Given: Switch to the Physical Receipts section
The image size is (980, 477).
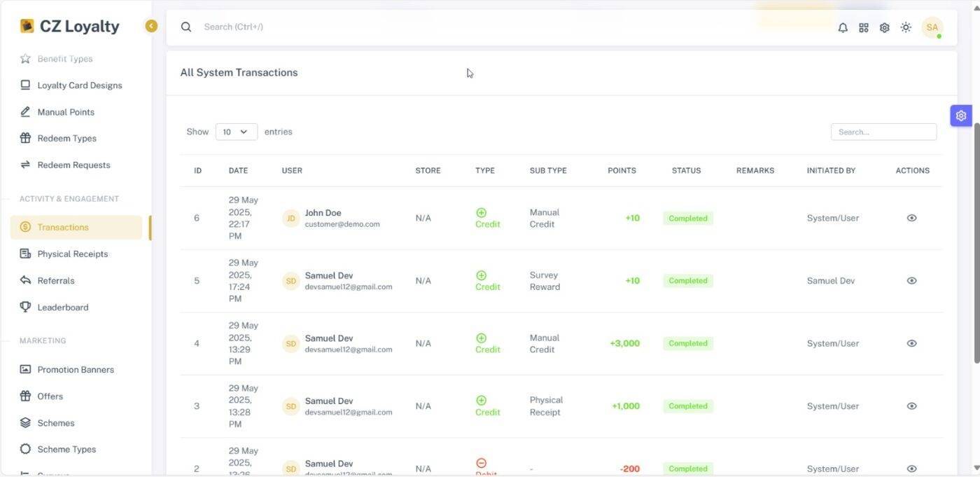Looking at the screenshot, I should (73, 254).
